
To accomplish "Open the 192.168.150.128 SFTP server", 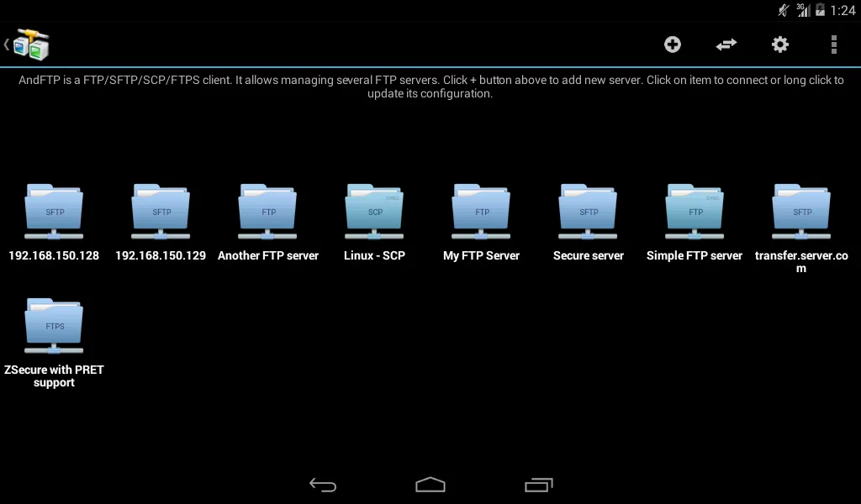I will 54,210.
